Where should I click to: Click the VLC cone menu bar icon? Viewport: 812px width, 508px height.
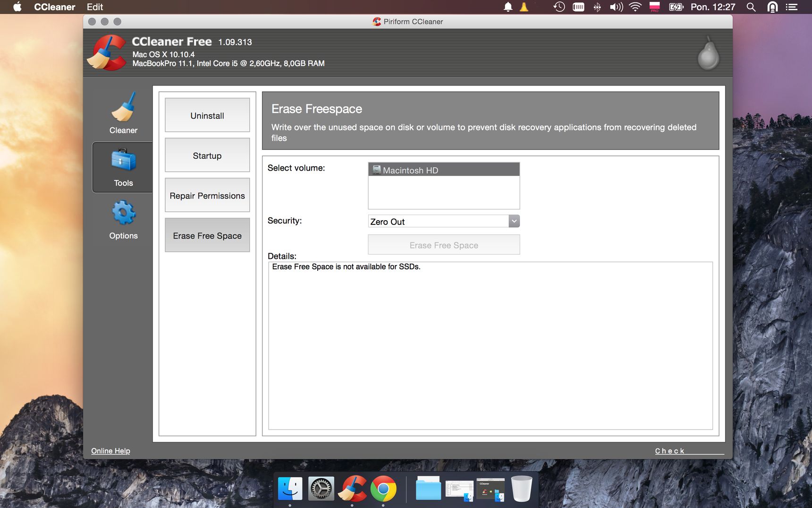tap(524, 7)
